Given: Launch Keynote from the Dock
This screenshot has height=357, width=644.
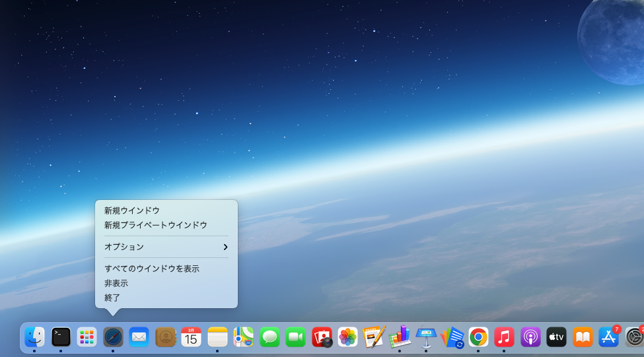Looking at the screenshot, I should click(426, 337).
